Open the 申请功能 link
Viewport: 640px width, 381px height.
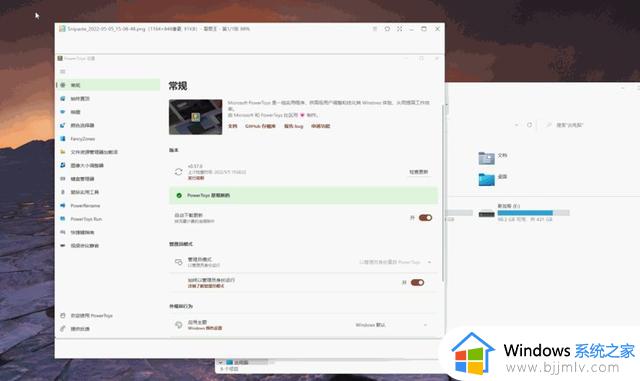tap(320, 126)
